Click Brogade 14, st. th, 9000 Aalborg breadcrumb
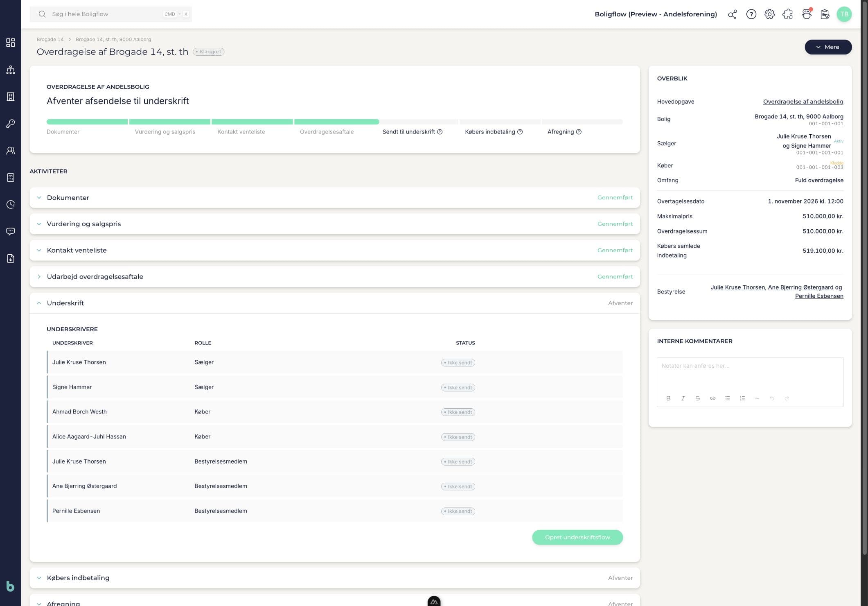The height and width of the screenshot is (606, 868). pyautogui.click(x=113, y=40)
